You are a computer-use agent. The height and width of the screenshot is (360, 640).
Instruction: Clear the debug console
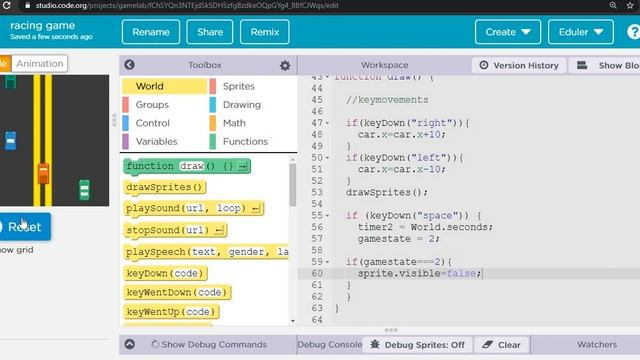502,345
